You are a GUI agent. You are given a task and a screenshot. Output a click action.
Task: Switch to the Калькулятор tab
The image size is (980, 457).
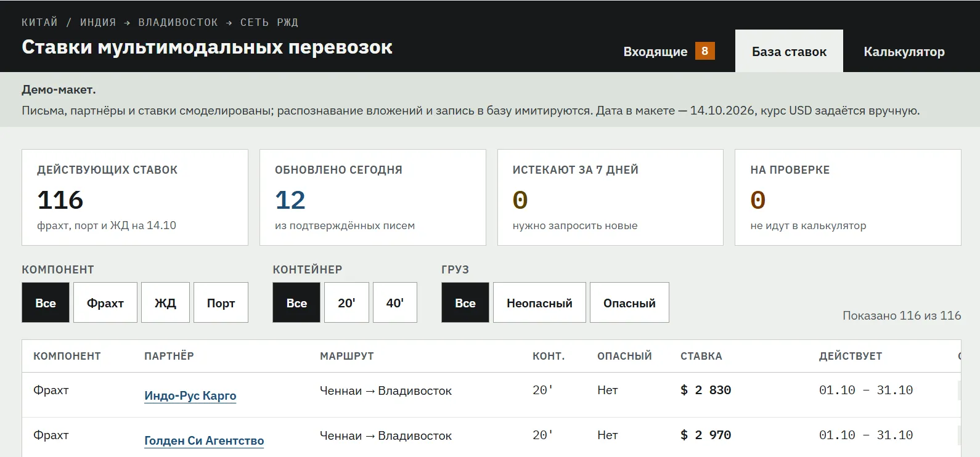pyautogui.click(x=904, y=51)
